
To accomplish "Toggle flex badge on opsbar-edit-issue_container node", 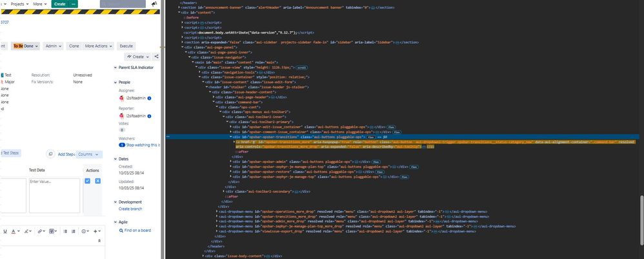I will pyautogui.click(x=392, y=127).
